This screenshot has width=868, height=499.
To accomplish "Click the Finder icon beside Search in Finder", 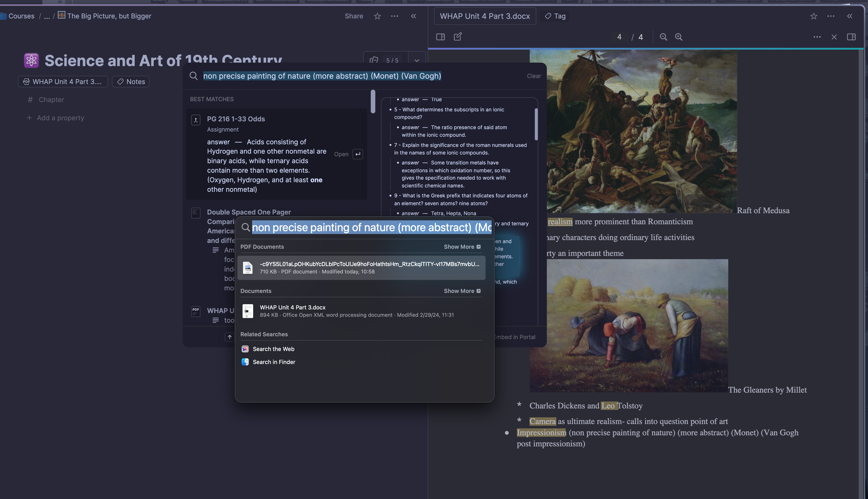I will click(245, 362).
